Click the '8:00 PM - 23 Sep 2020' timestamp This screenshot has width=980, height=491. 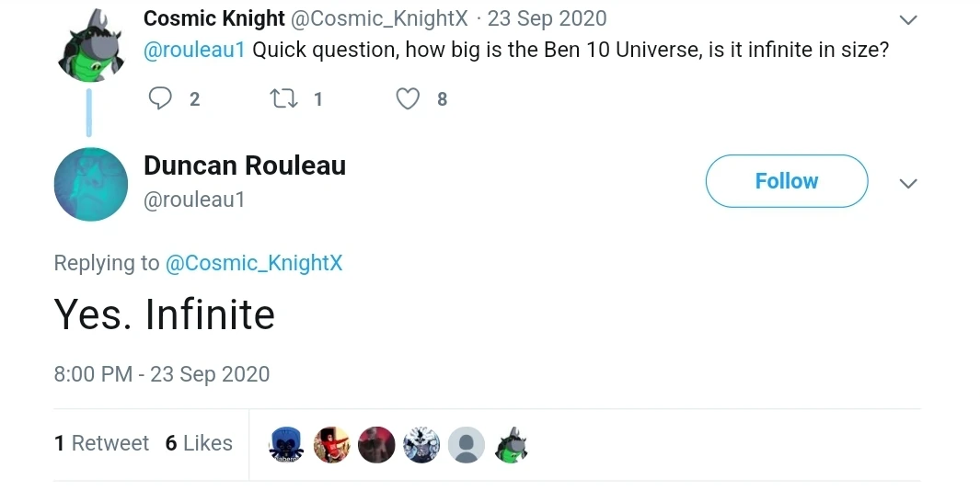coord(162,374)
